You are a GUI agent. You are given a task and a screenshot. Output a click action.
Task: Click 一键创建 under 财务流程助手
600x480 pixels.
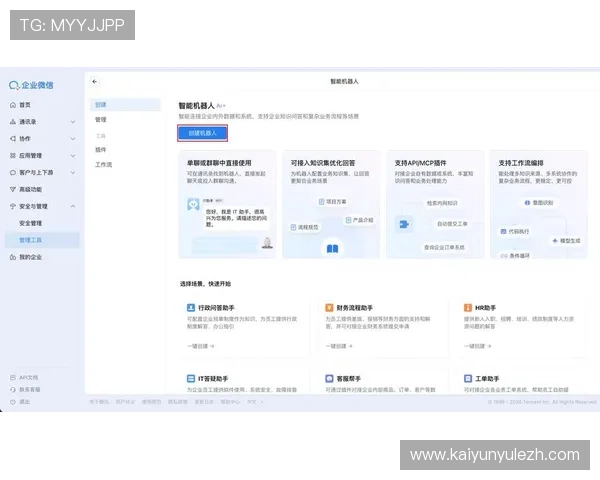tap(339, 346)
